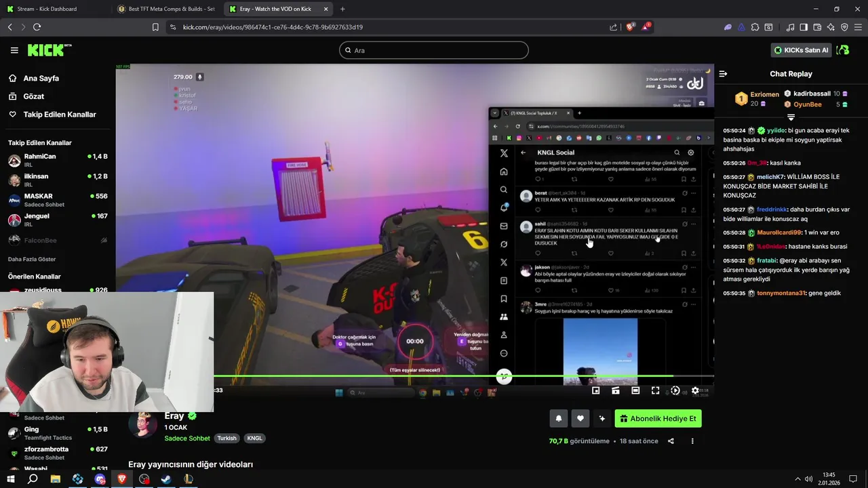Show hidden system tray icons
This screenshot has width=868, height=488.
pos(797,479)
